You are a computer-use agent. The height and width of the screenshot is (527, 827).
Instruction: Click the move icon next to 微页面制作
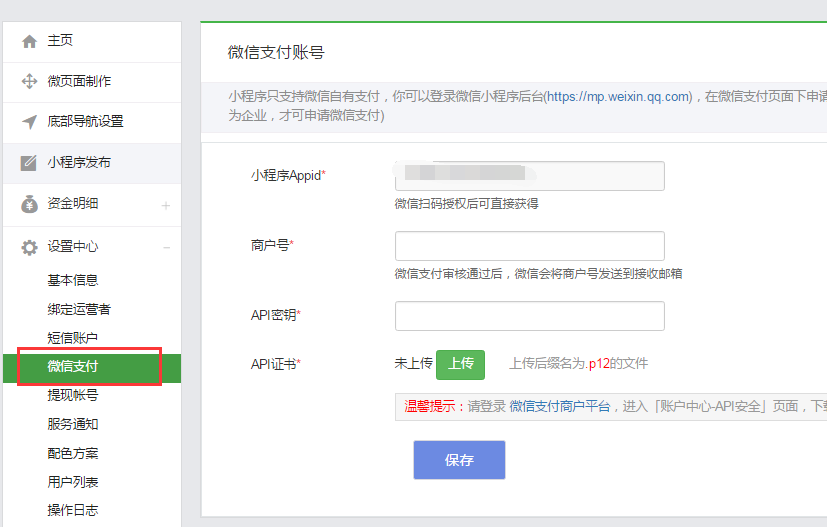tap(29, 81)
